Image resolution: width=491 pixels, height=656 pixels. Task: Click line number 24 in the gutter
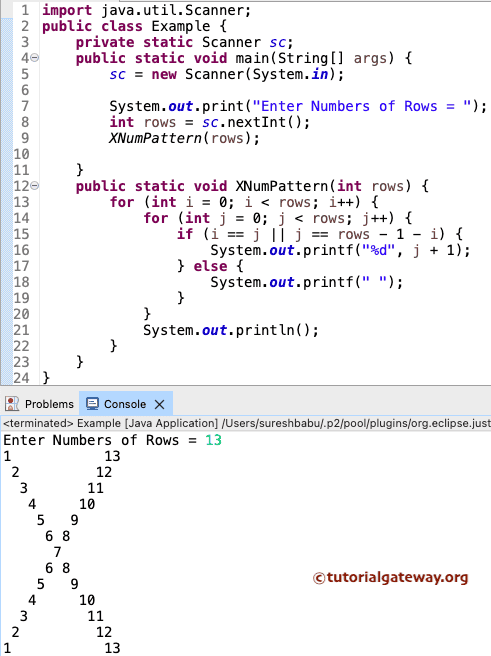point(21,378)
